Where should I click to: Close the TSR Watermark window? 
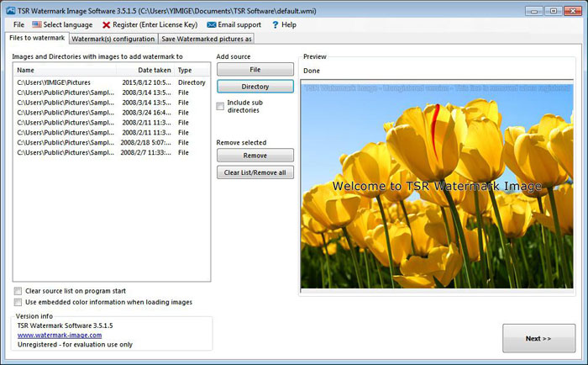click(x=573, y=11)
